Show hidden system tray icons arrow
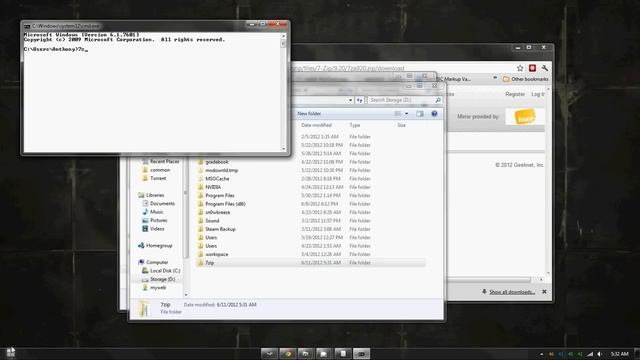640x360 pixels. (x=542, y=354)
